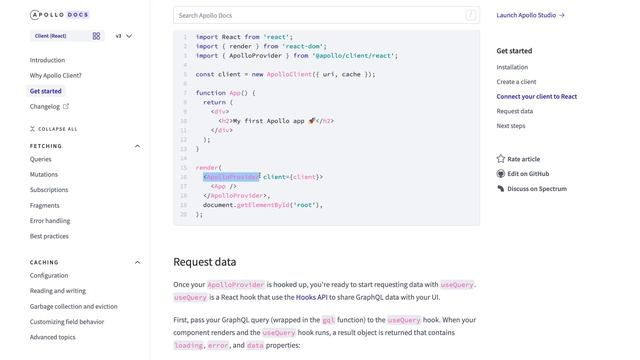Click Edit on GitHub

tap(528, 174)
